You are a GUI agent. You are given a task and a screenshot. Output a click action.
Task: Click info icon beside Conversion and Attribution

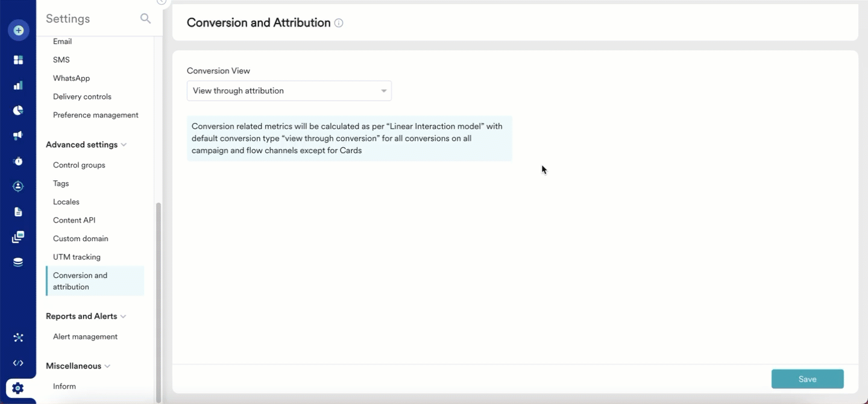339,23
